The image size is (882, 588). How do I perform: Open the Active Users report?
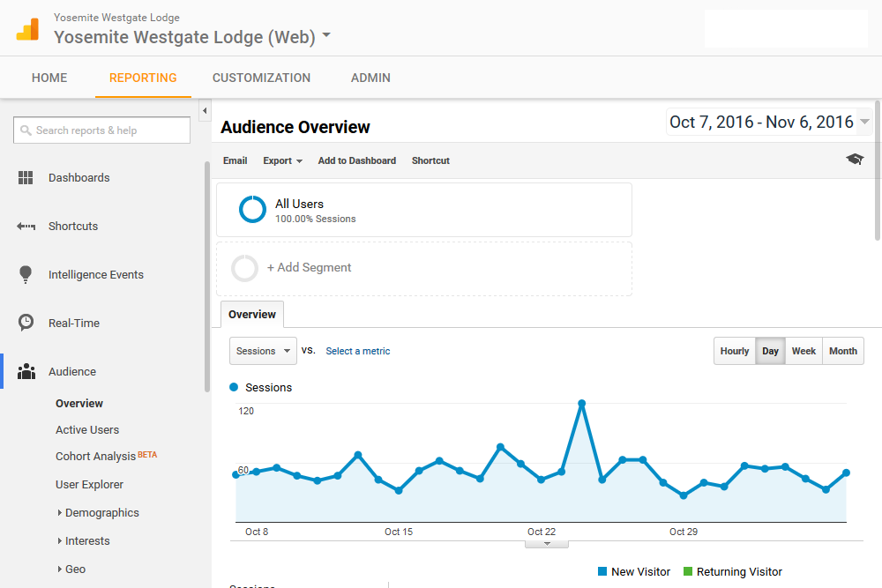click(x=87, y=429)
